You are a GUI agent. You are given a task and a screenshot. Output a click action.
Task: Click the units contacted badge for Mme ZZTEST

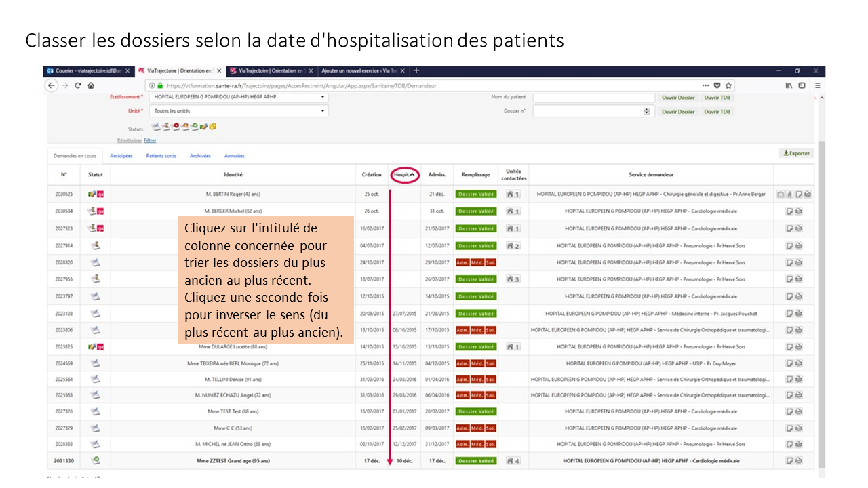tap(513, 461)
